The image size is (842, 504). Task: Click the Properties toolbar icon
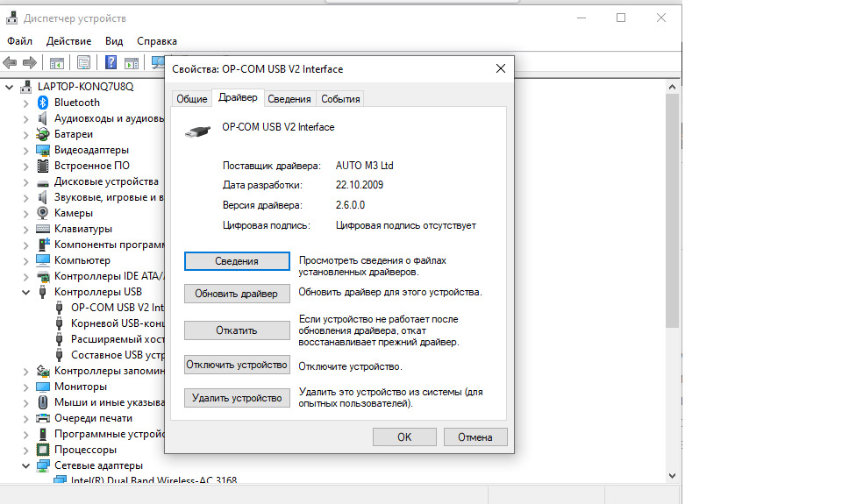tap(84, 62)
